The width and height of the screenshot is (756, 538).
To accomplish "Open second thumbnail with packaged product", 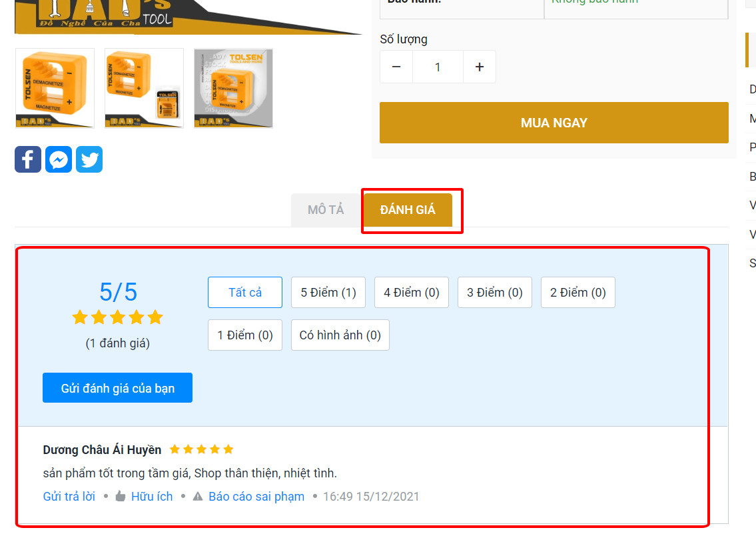I will tap(144, 88).
